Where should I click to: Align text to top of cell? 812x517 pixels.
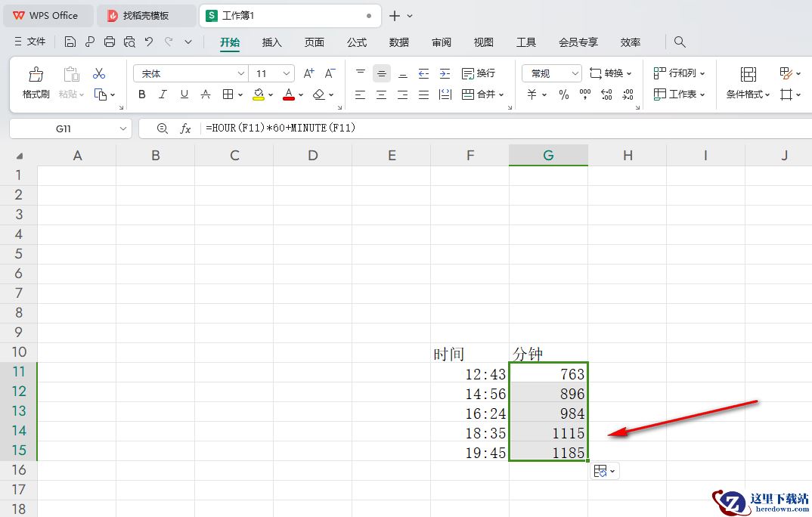pos(361,73)
